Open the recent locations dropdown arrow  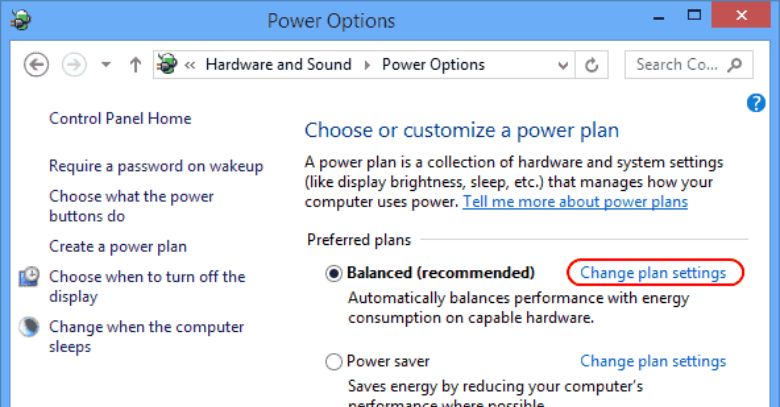click(106, 65)
